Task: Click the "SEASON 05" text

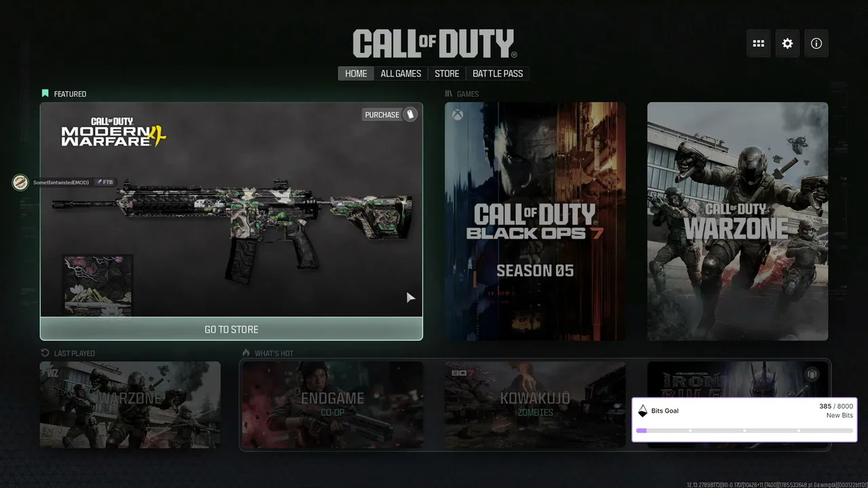Action: pyautogui.click(x=535, y=271)
